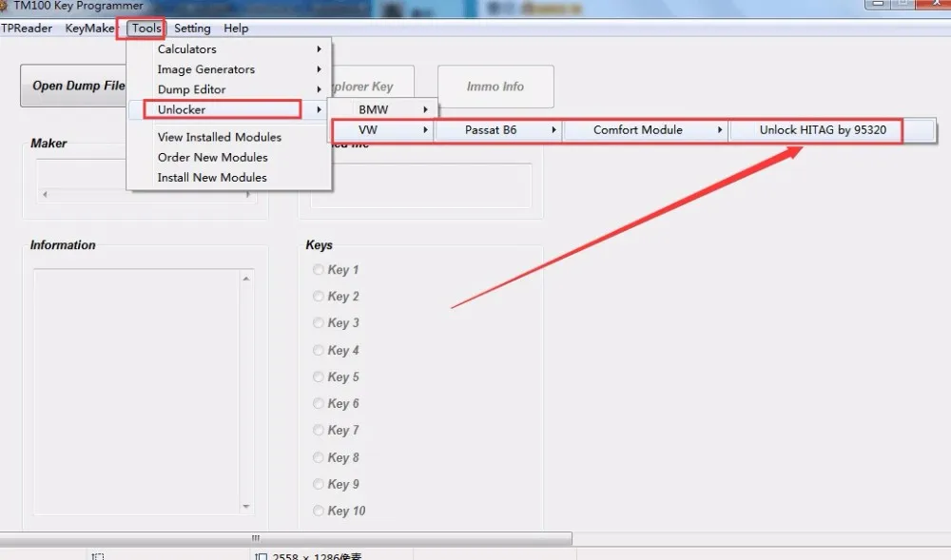The image size is (951, 560).
Task: Expand Calculators submenu arrow
Action: [x=319, y=49]
